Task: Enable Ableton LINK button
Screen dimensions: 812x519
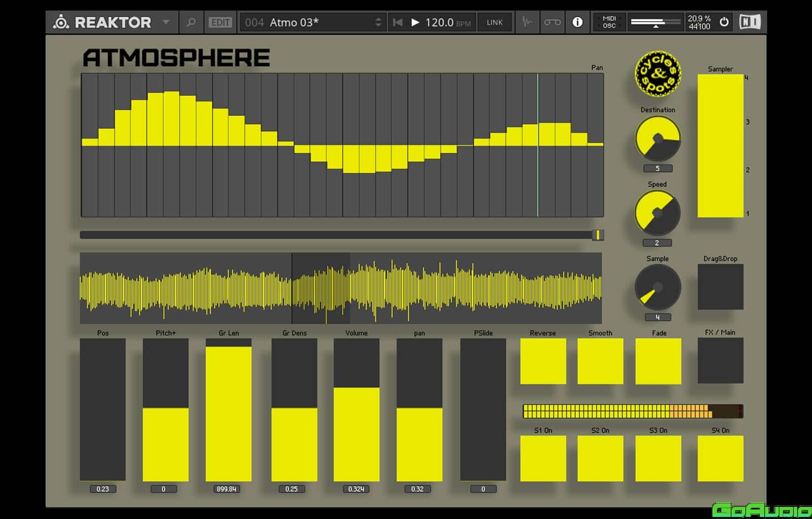Action: (x=495, y=22)
